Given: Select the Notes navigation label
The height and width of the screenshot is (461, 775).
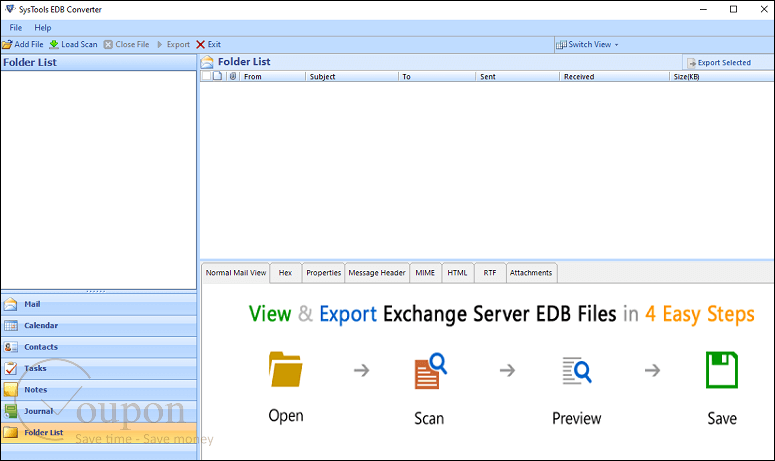Looking at the screenshot, I should click(x=36, y=390).
